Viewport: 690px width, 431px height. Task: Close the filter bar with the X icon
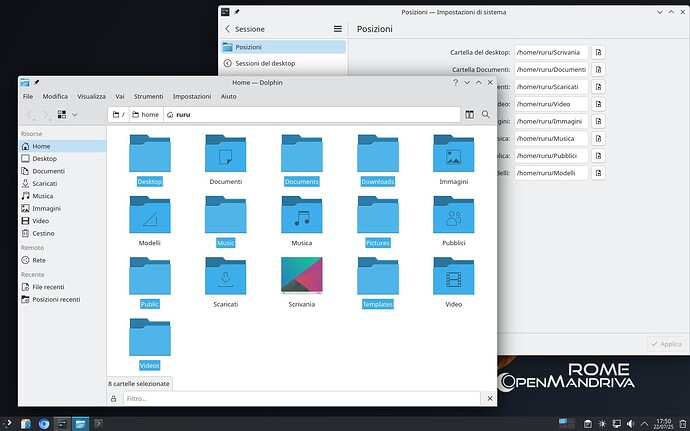pos(488,398)
